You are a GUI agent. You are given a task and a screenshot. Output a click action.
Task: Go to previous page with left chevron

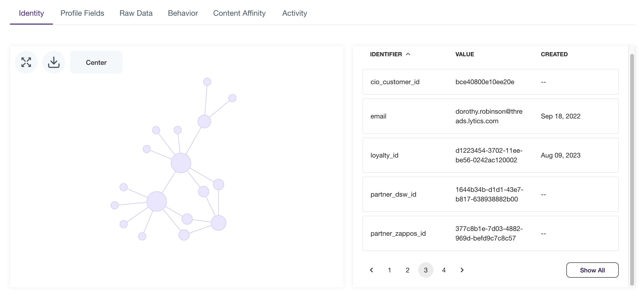372,270
